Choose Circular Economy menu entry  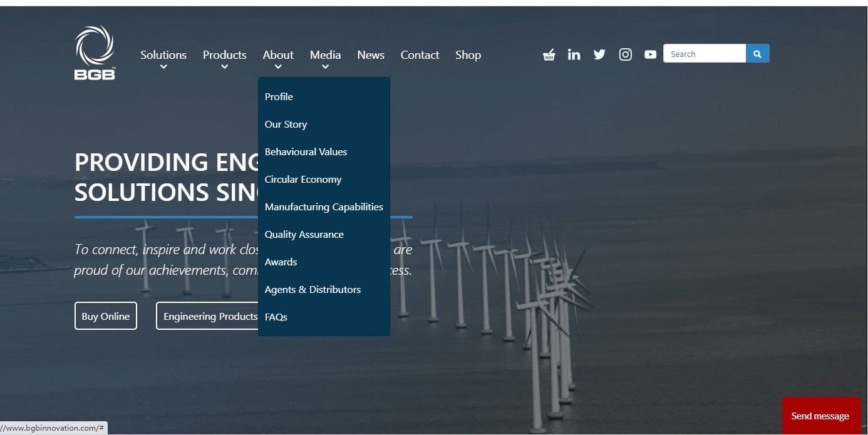[303, 180]
